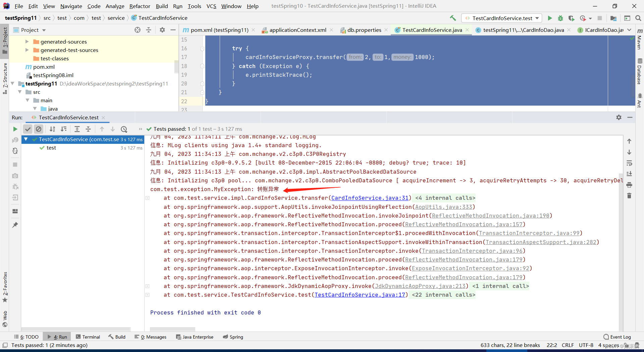Screen dimensions: 644x352
Task: Sort tests by duration icon
Action: click(x=63, y=129)
